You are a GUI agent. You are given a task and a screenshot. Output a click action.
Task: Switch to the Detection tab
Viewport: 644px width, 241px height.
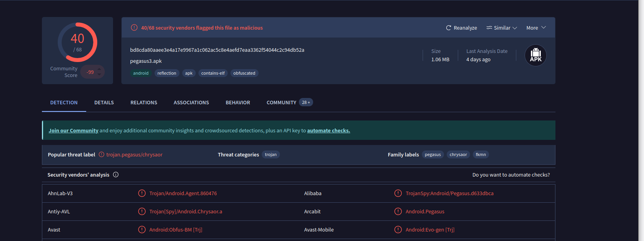click(64, 102)
